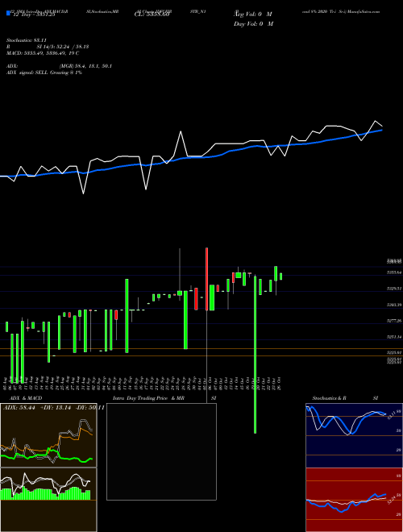Select the very long green candle near 20 Oct
This screenshot has height=532, width=403.
[x=255, y=355]
